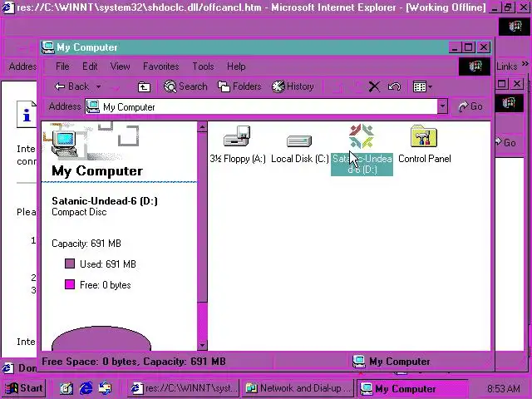Open the Tools menu

click(x=203, y=66)
